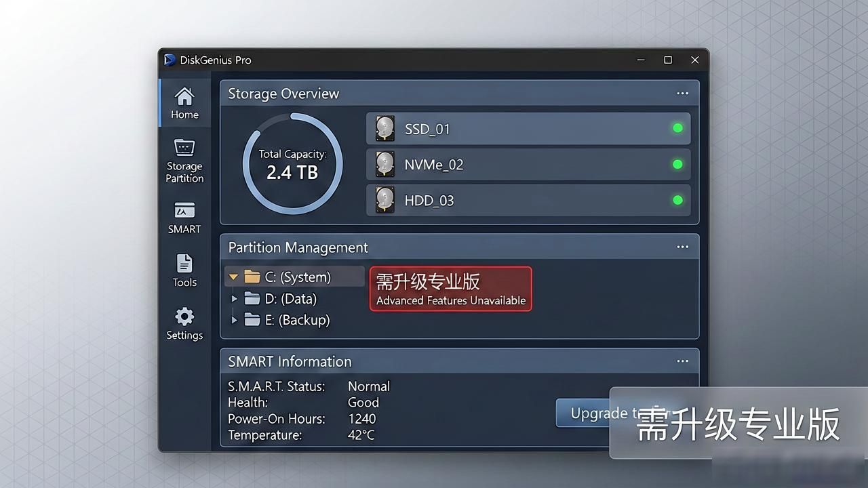Screen dimensions: 868x488
Task: Click the Storage Overview panel title
Action: [283, 94]
